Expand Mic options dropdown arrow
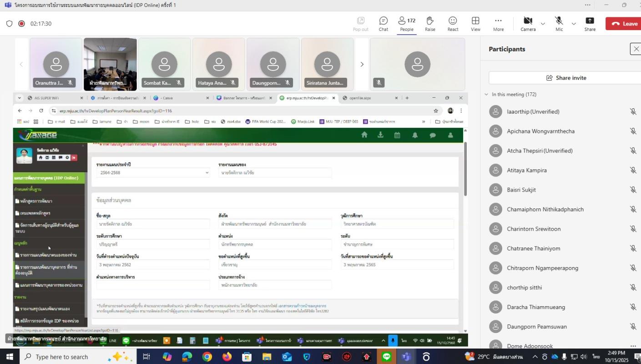Image resolution: width=641 pixels, height=364 pixels. 574,24
